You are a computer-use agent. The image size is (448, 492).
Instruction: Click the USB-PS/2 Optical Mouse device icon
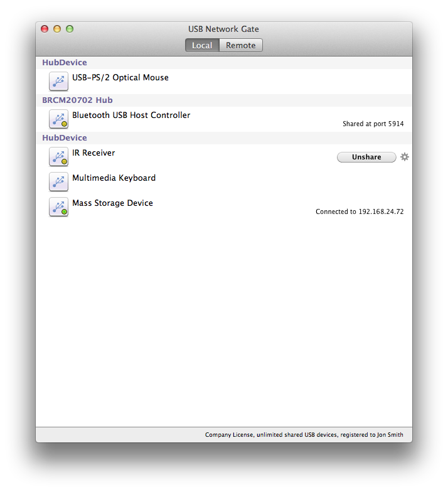tap(58, 82)
